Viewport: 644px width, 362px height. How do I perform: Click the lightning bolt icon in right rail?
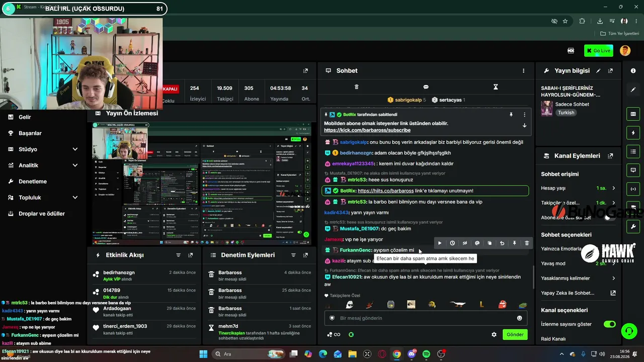tap(633, 133)
